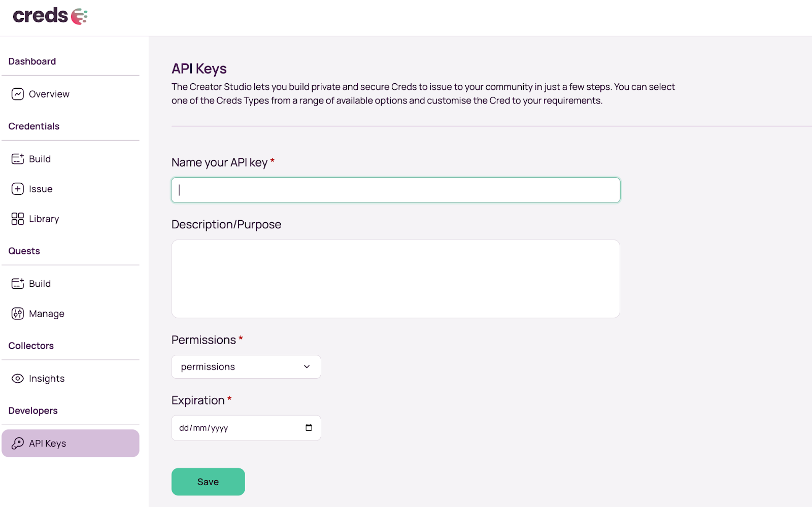
Task: Open the calendar picker in Expiration field
Action: [309, 428]
